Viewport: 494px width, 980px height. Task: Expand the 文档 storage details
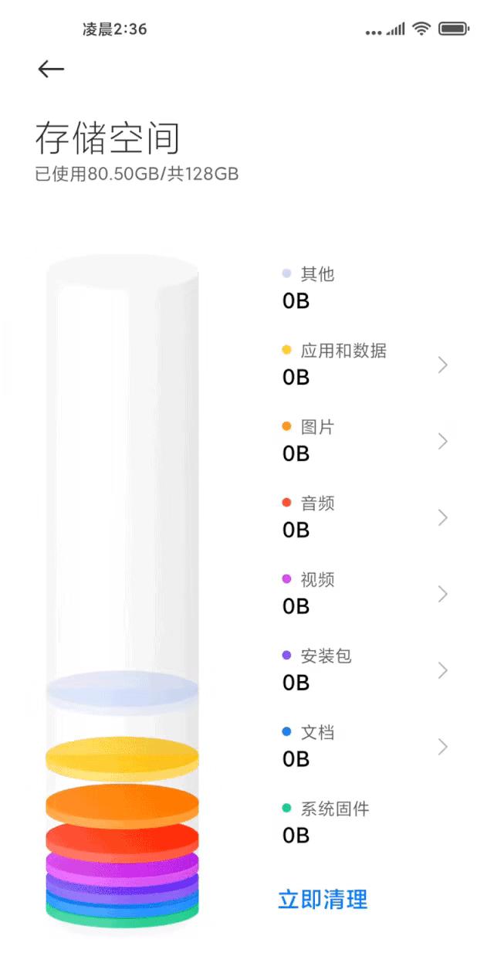442,747
